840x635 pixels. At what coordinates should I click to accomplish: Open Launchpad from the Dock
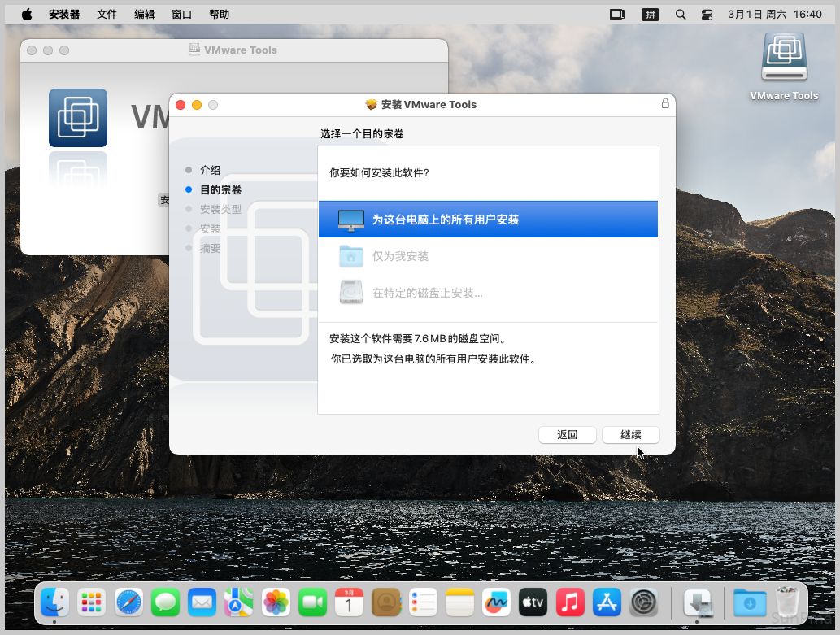(x=92, y=602)
